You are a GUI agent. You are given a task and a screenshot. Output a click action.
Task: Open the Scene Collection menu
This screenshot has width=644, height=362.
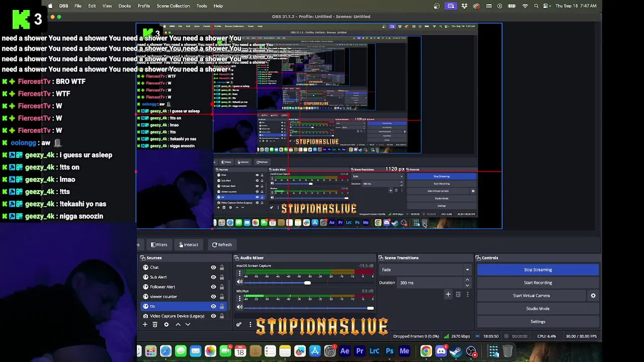click(173, 6)
